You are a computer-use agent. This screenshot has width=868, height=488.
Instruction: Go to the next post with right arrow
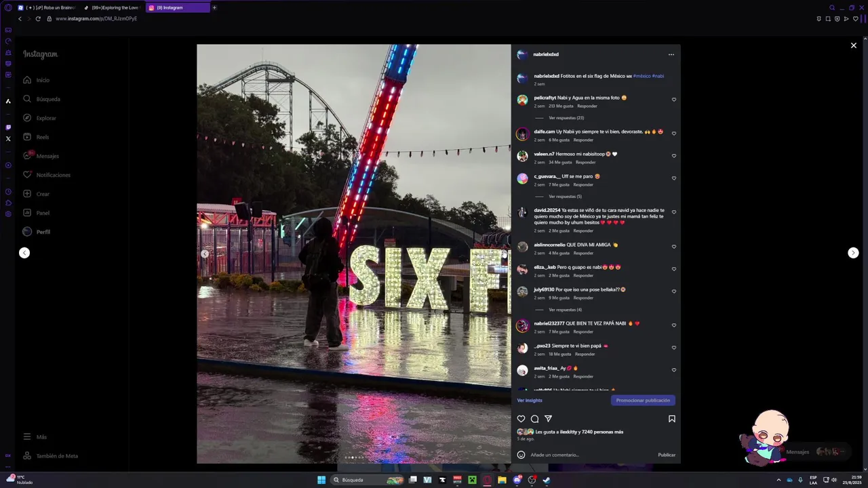853,253
